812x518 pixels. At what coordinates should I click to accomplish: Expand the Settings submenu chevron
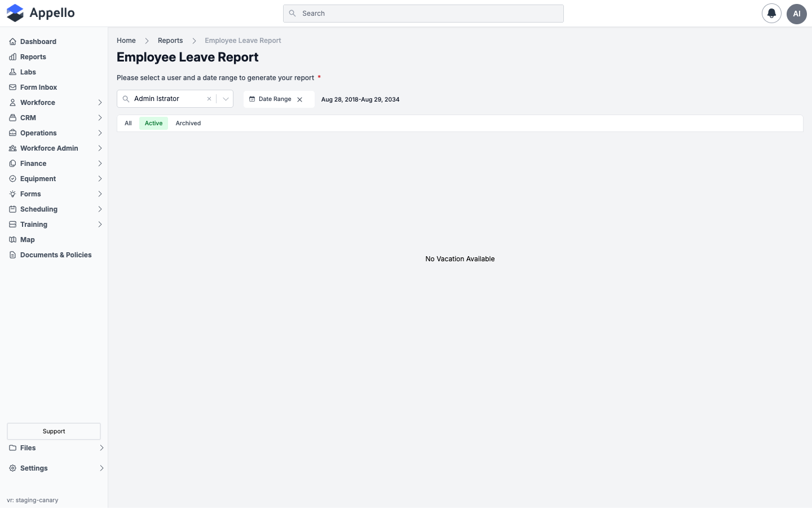pyautogui.click(x=101, y=468)
